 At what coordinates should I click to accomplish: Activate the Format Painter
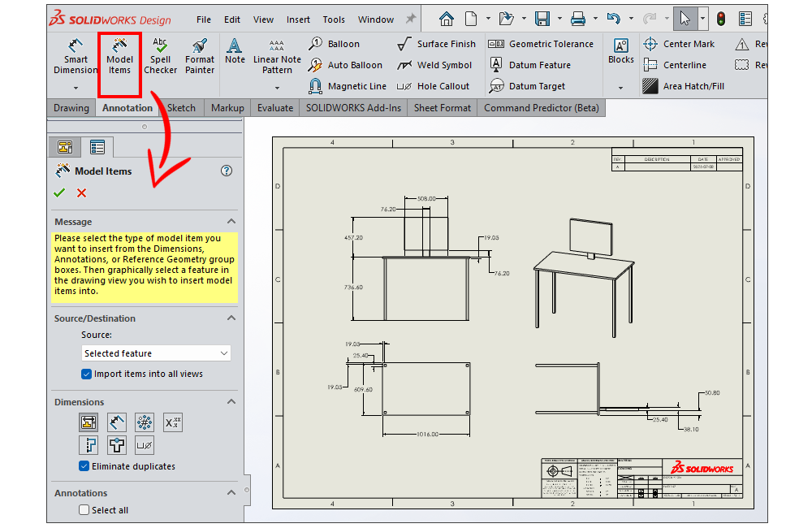[x=200, y=57]
